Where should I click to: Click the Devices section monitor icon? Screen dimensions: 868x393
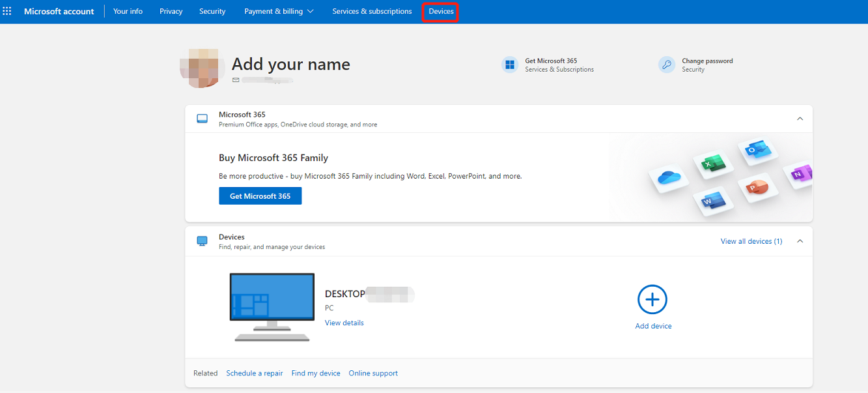[202, 240]
